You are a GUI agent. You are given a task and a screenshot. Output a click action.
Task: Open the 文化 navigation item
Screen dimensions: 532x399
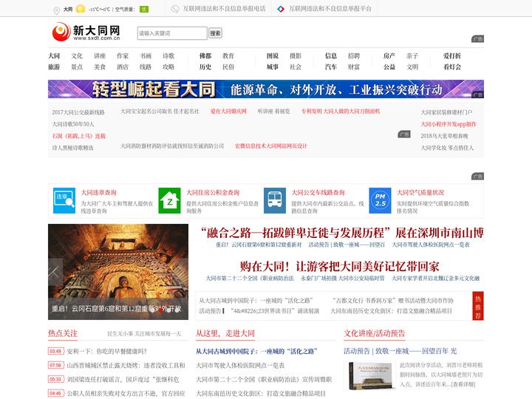77,56
